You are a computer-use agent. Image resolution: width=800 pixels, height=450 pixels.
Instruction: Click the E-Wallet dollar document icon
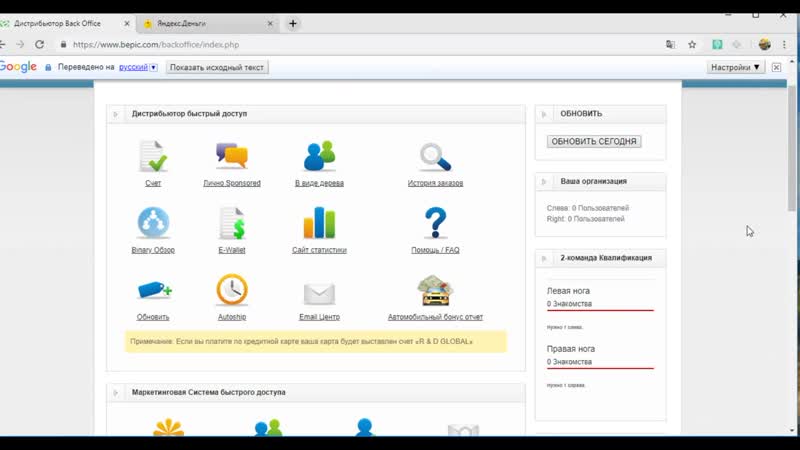point(232,223)
